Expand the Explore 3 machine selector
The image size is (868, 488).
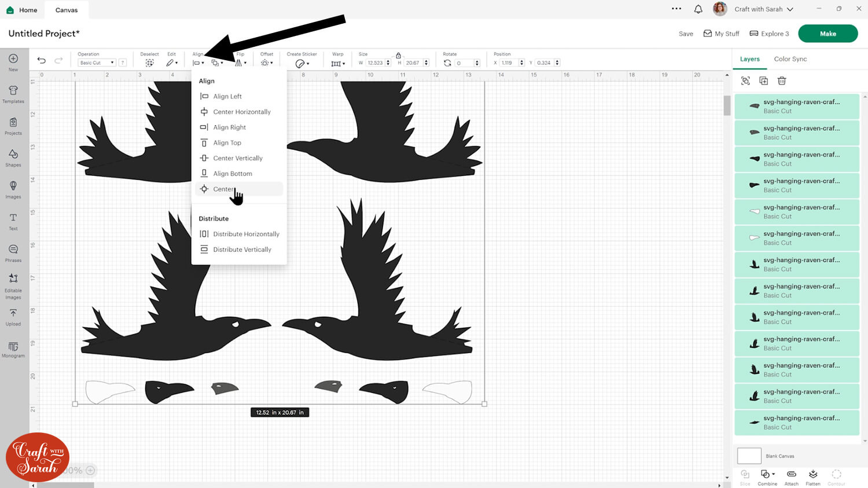[x=769, y=34]
